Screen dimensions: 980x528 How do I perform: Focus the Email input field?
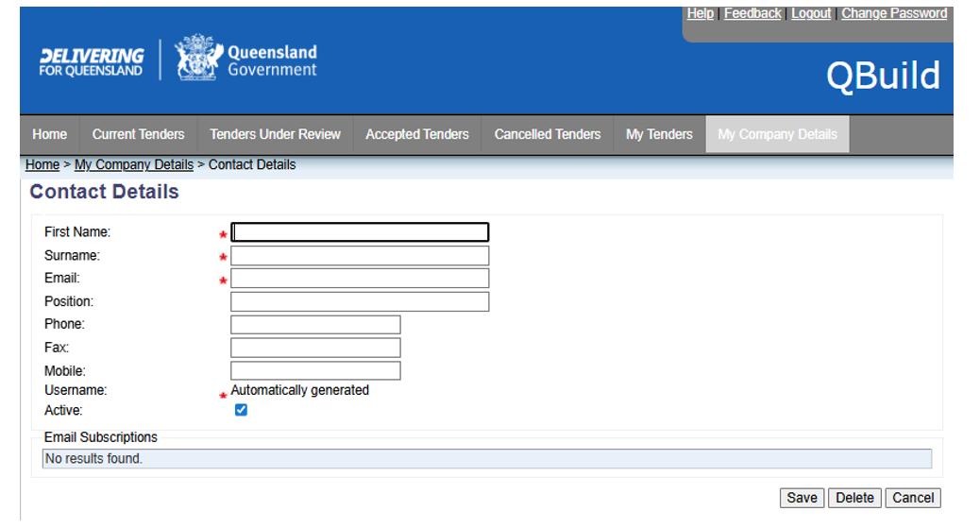pos(360,279)
